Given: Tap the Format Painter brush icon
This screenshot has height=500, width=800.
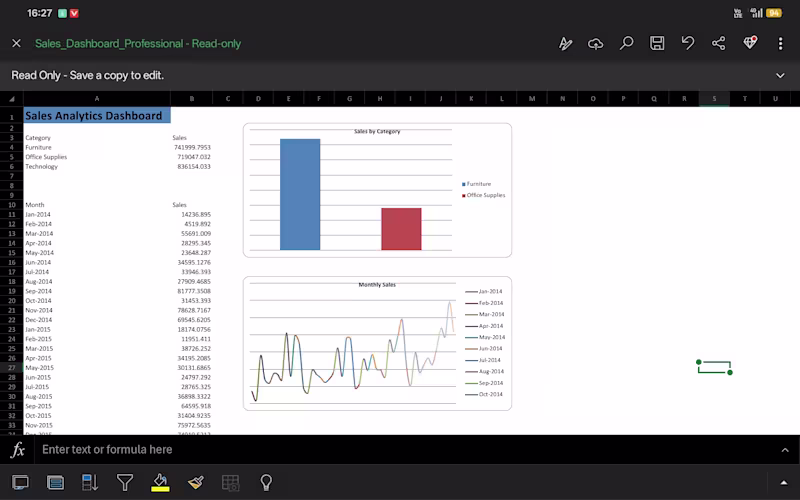Looking at the screenshot, I should [195, 482].
